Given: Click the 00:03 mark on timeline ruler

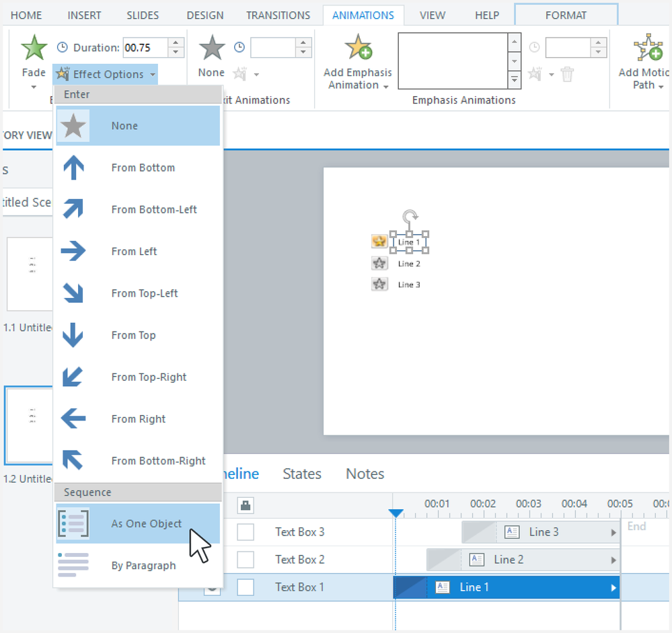Looking at the screenshot, I should coord(529,504).
